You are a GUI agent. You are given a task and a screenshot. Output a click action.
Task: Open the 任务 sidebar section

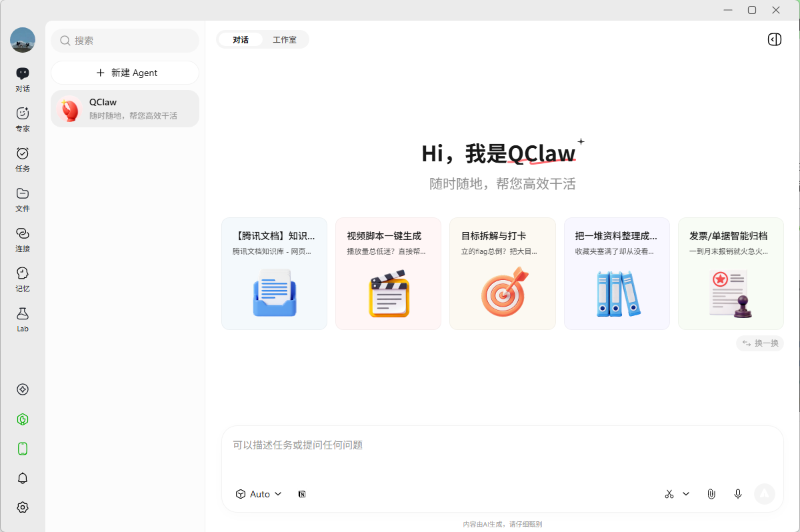coord(23,159)
